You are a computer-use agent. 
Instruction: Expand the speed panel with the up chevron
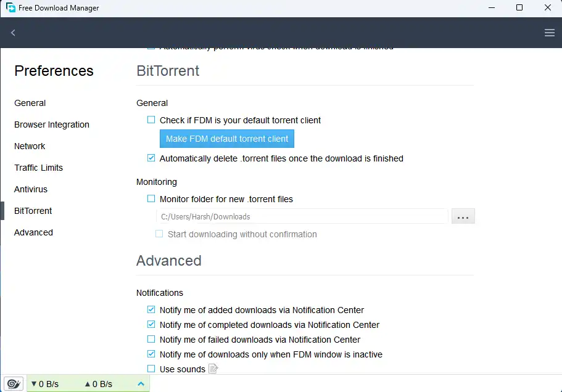141,383
